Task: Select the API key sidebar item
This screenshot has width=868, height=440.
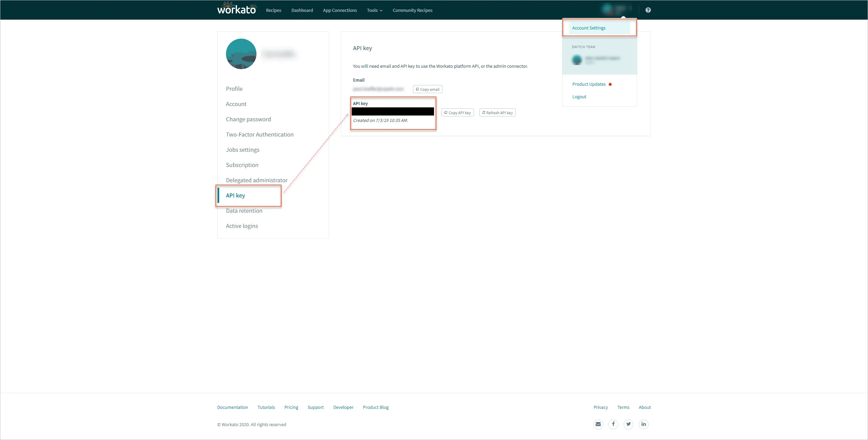Action: (x=235, y=195)
